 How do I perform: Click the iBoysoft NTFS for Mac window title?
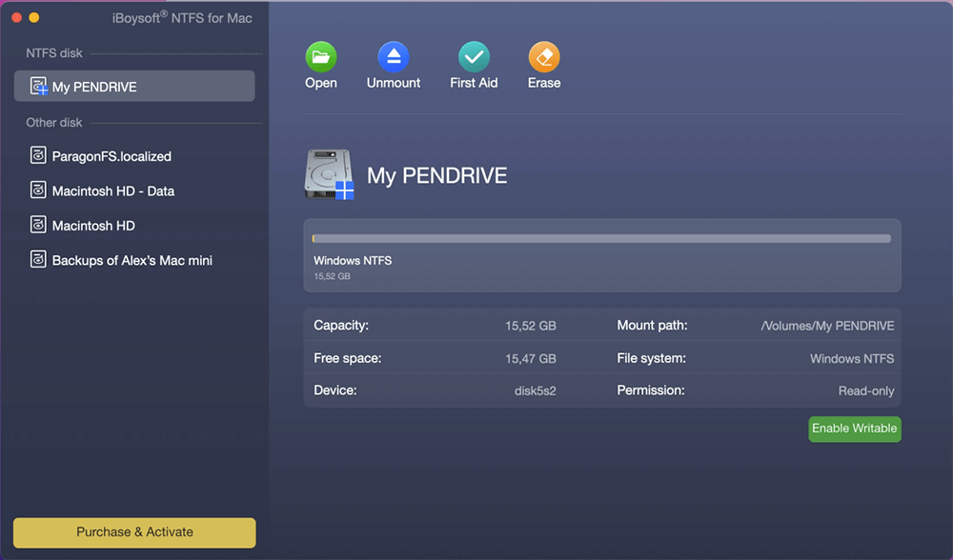pos(182,17)
